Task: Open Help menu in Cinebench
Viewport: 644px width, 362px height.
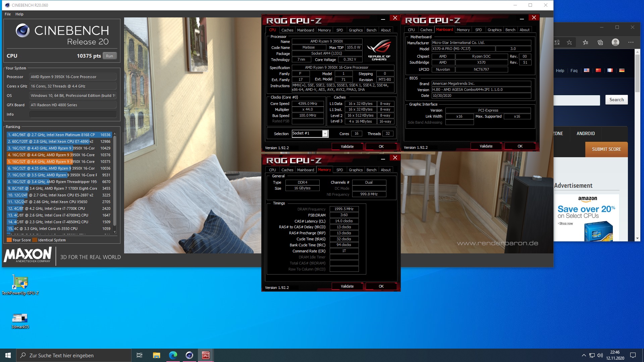Action: (x=19, y=14)
